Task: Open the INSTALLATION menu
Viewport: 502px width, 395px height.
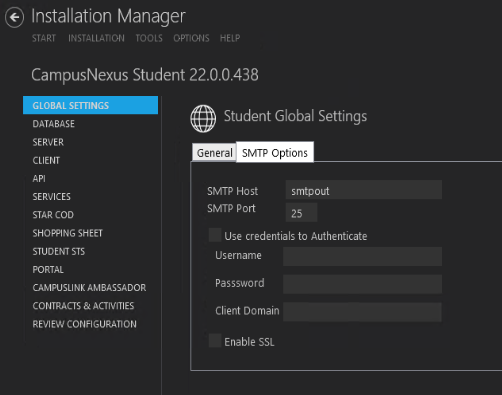Action: [x=96, y=38]
